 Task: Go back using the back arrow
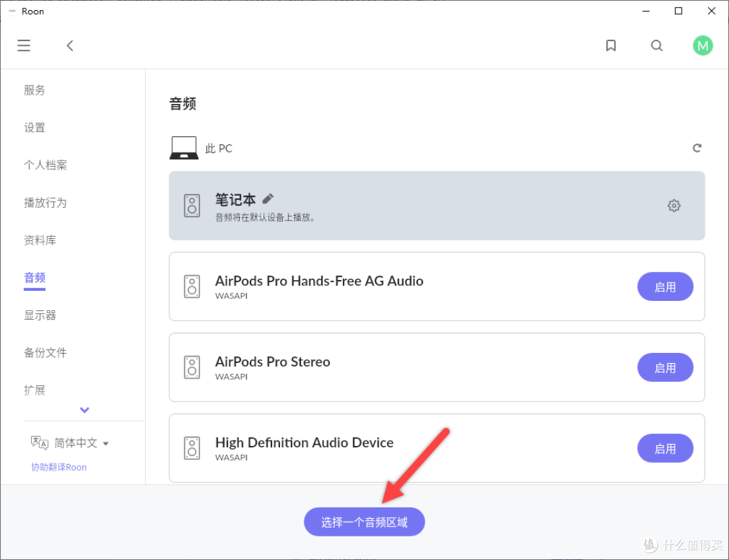(70, 46)
